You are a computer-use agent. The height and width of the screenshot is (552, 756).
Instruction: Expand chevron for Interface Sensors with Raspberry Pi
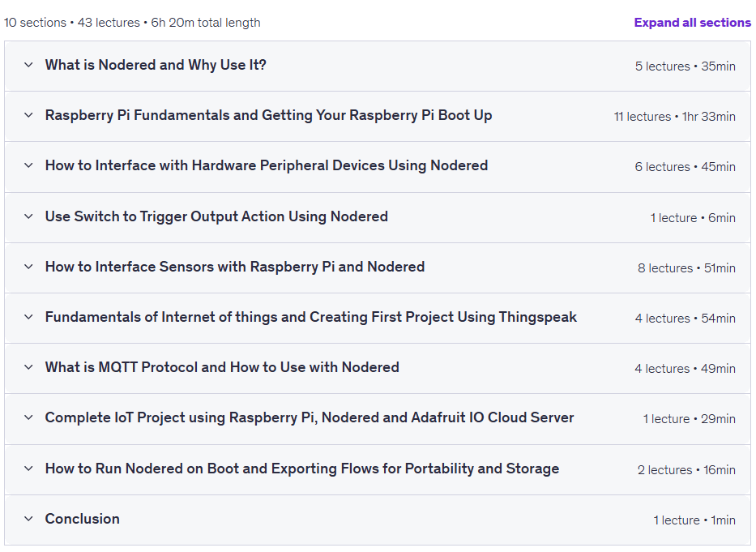28,267
